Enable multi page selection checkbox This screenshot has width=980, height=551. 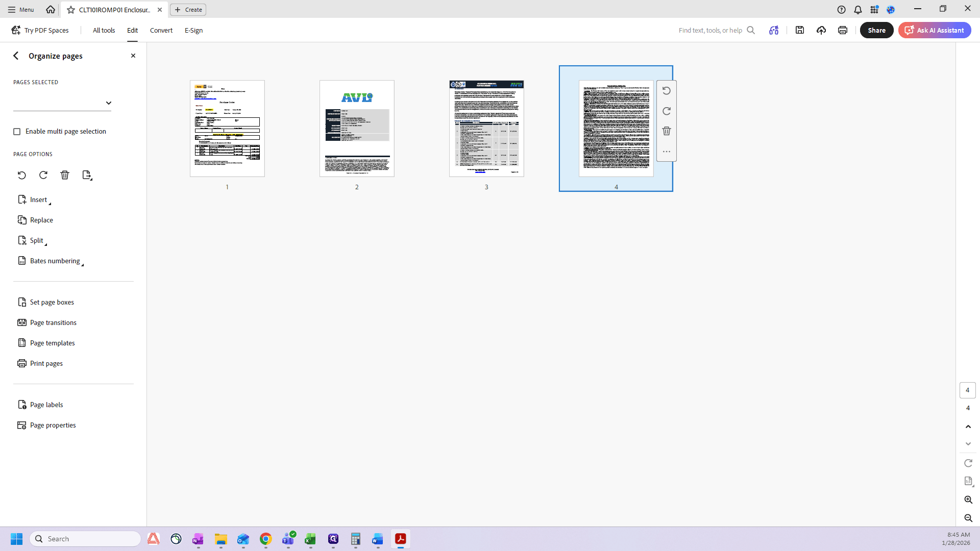click(x=17, y=132)
